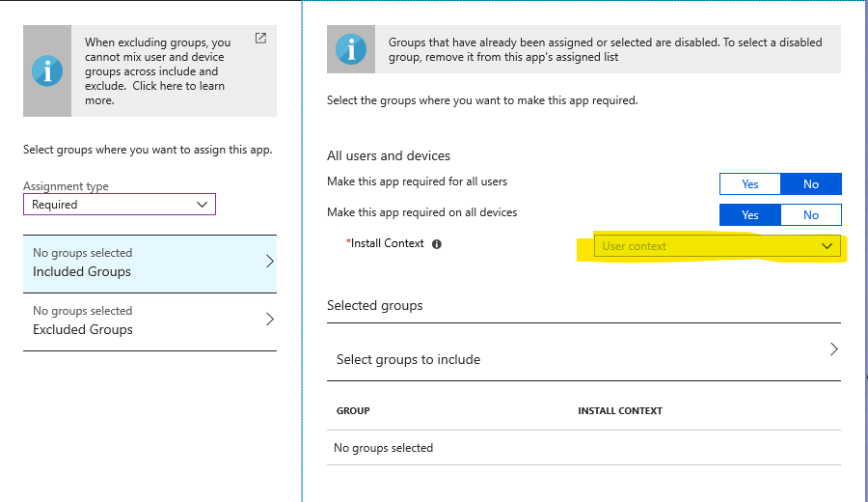Click the blue info icon in the left notice
This screenshot has height=502, width=868.
coord(47,70)
